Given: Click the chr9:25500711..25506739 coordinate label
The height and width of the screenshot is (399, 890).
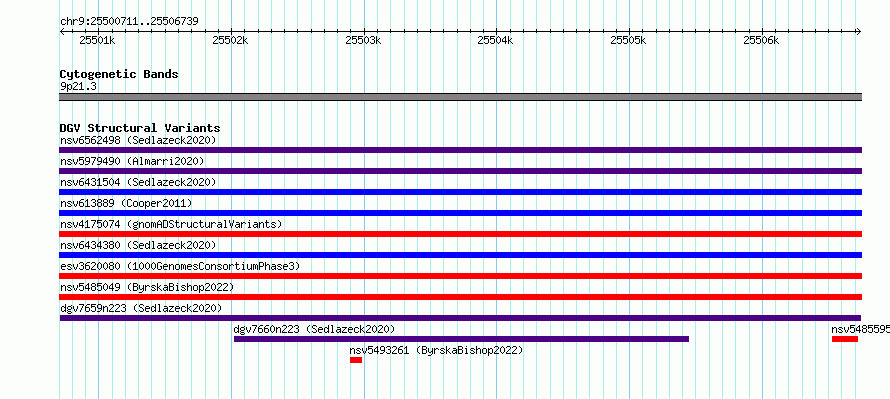Looking at the screenshot, I should click(129, 22).
